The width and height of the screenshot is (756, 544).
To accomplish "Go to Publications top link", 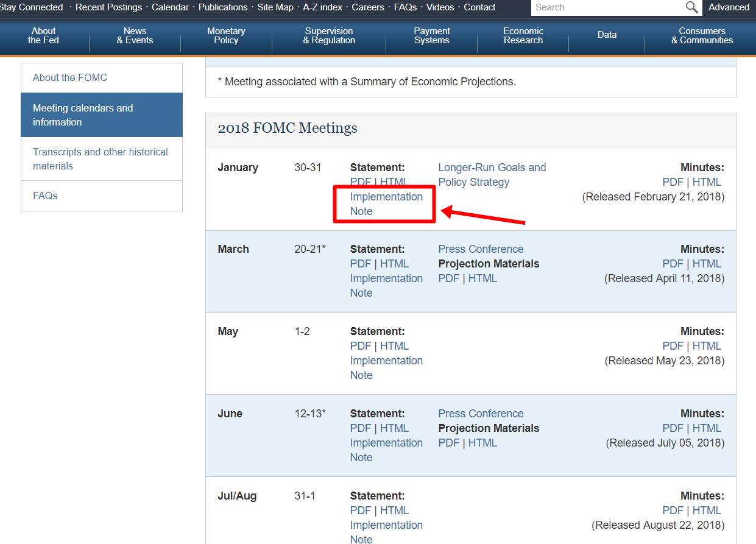I will [223, 7].
